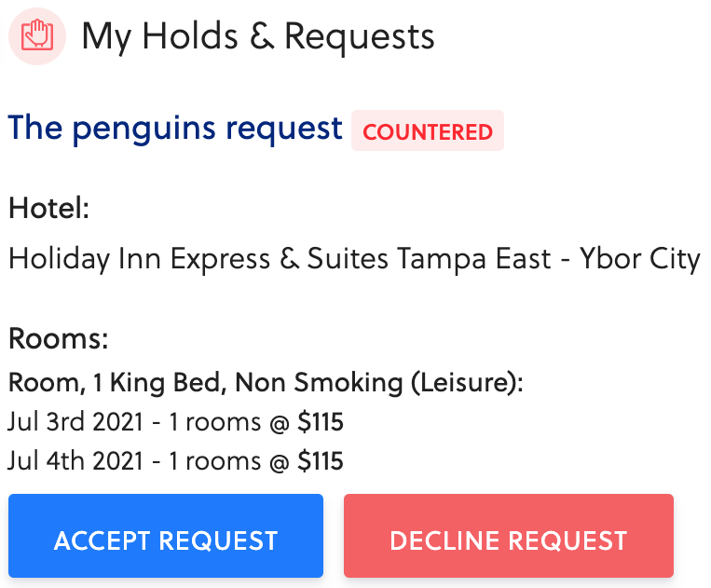711x588 pixels.
Task: Click the Hotel: label
Action: [x=48, y=207]
